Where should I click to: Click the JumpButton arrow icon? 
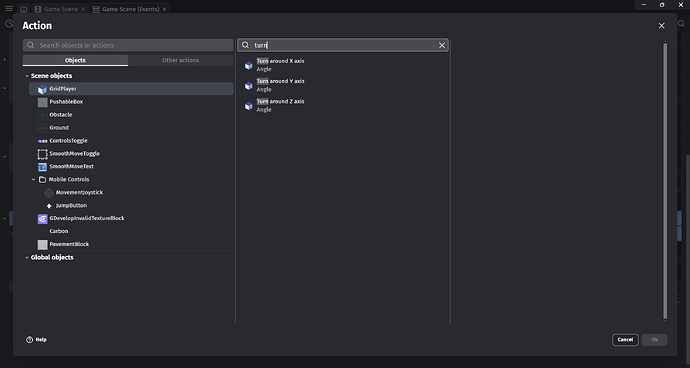[49, 206]
